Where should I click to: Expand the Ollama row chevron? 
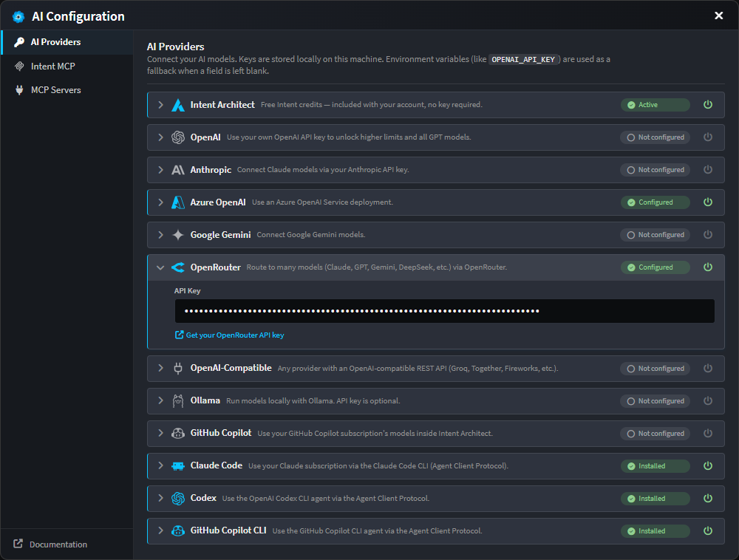pos(160,400)
